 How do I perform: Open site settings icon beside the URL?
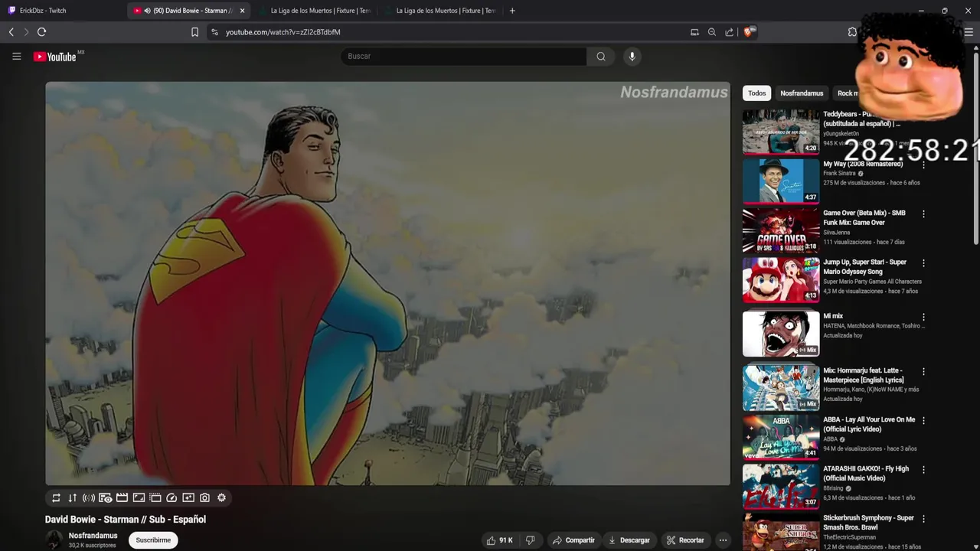pos(214,32)
